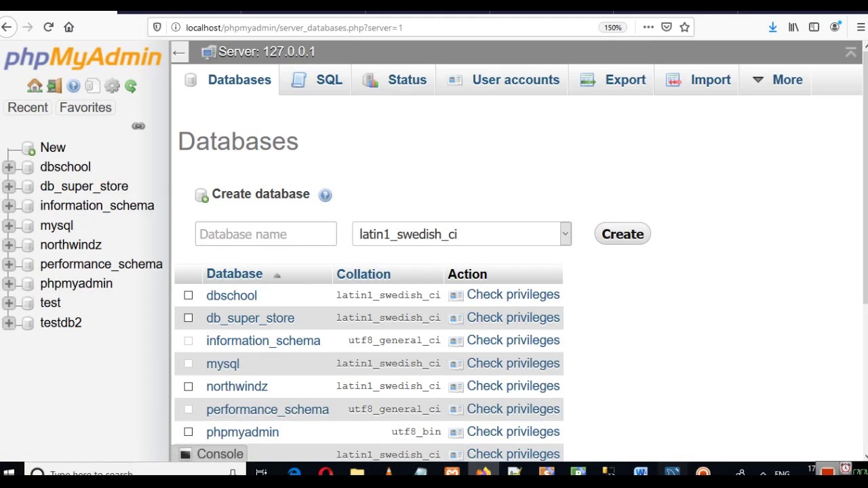Open Word from the taskbar
868x488 pixels.
[x=640, y=472]
